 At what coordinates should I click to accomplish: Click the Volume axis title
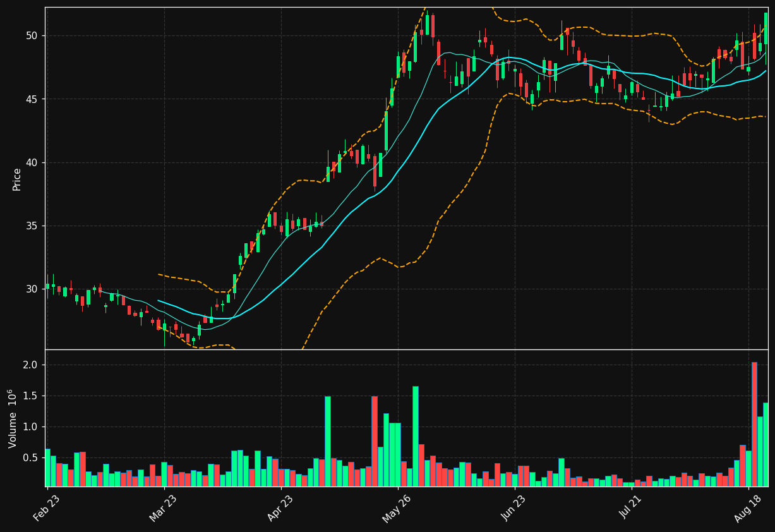coord(13,418)
